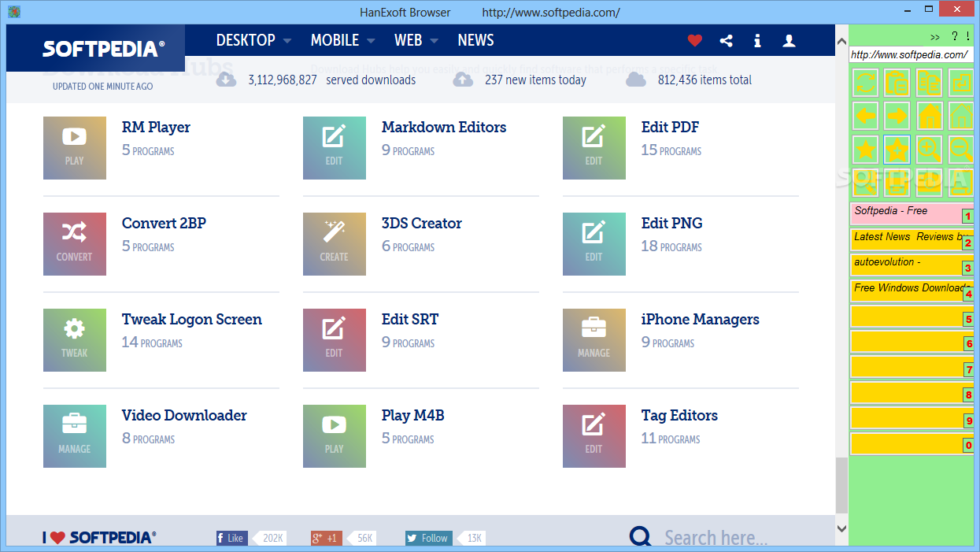This screenshot has width=980, height=552.
Task: Select the empty tab slot numbered 0
Action: pos(912,444)
